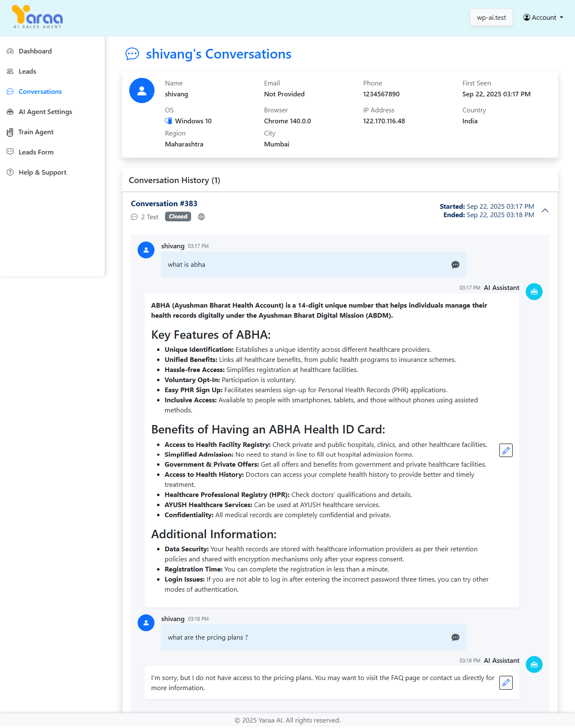
Task: Click the AI Agent Settings robot icon
Action: click(x=10, y=112)
